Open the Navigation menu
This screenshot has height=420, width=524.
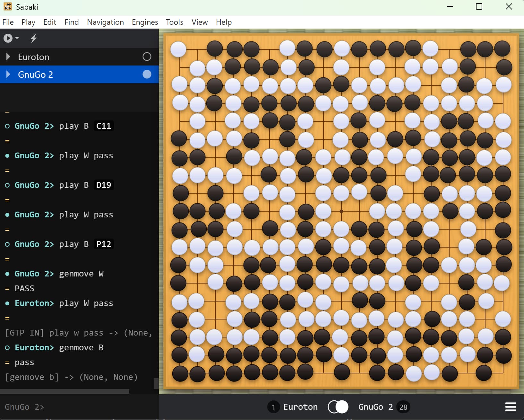pos(105,22)
